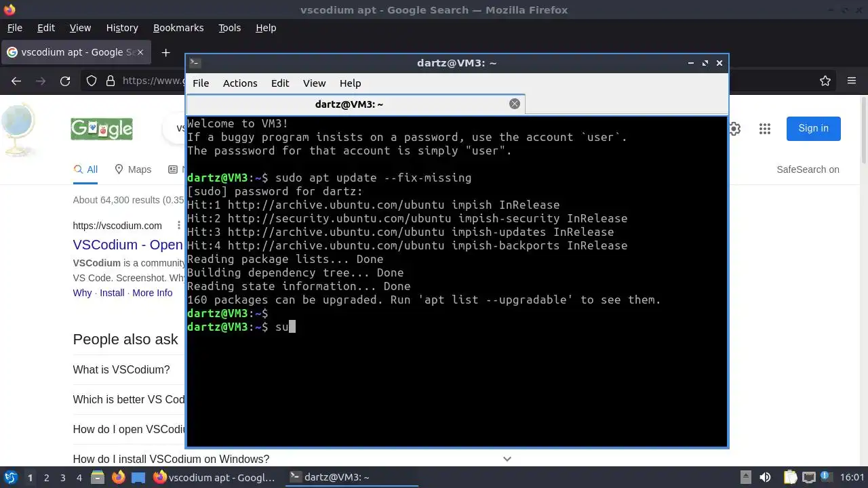Image resolution: width=868 pixels, height=488 pixels.
Task: Open the result options three-dot menu
Action: click(x=178, y=226)
